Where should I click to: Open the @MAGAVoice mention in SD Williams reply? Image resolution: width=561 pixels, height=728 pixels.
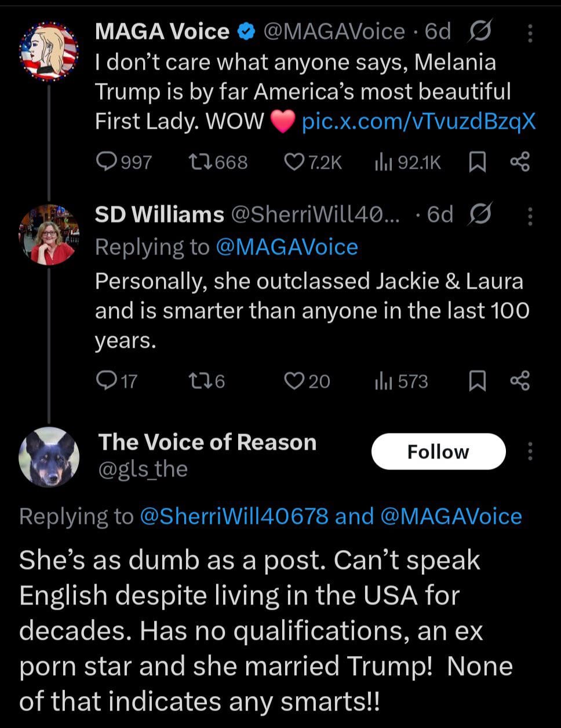[286, 247]
